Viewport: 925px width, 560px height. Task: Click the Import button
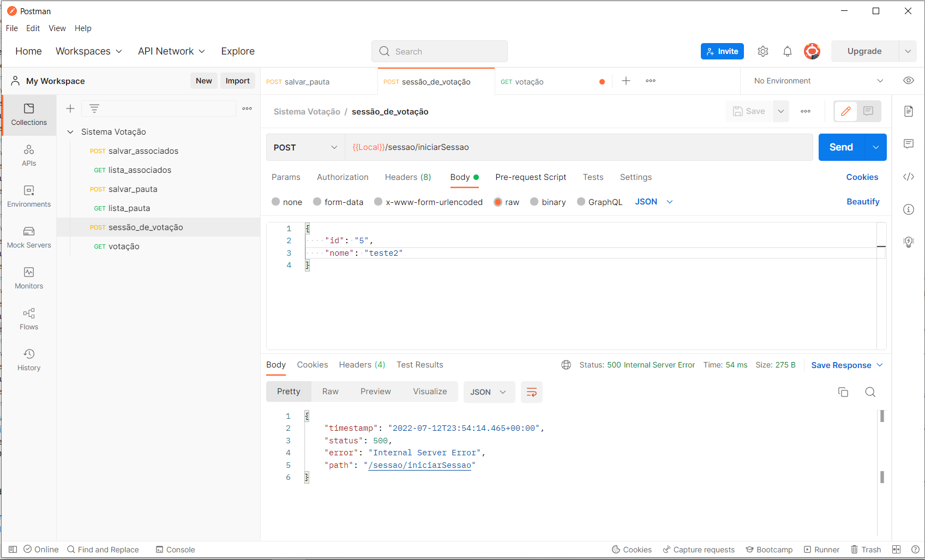pos(238,81)
